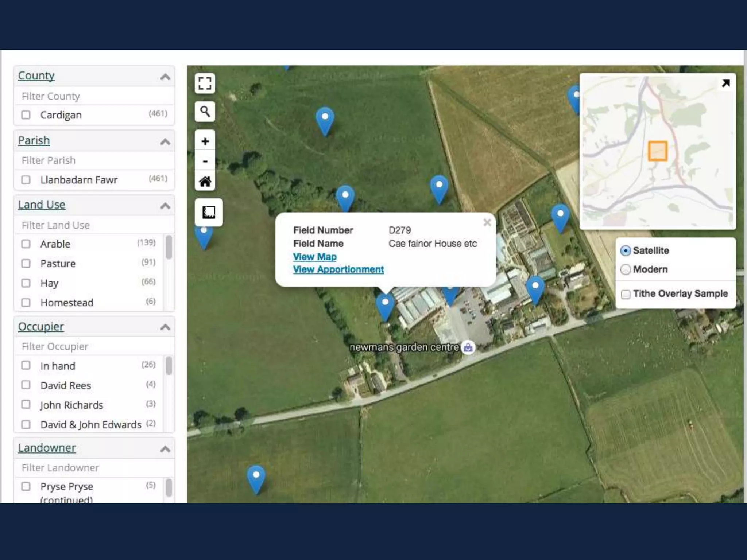Open the View Apportionment link
The image size is (747, 560).
(x=338, y=269)
